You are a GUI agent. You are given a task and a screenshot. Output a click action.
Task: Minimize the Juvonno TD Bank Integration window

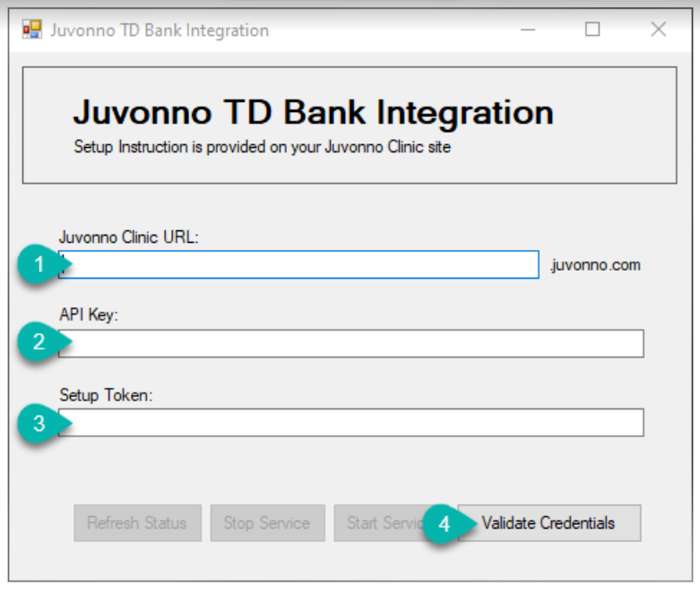528,30
